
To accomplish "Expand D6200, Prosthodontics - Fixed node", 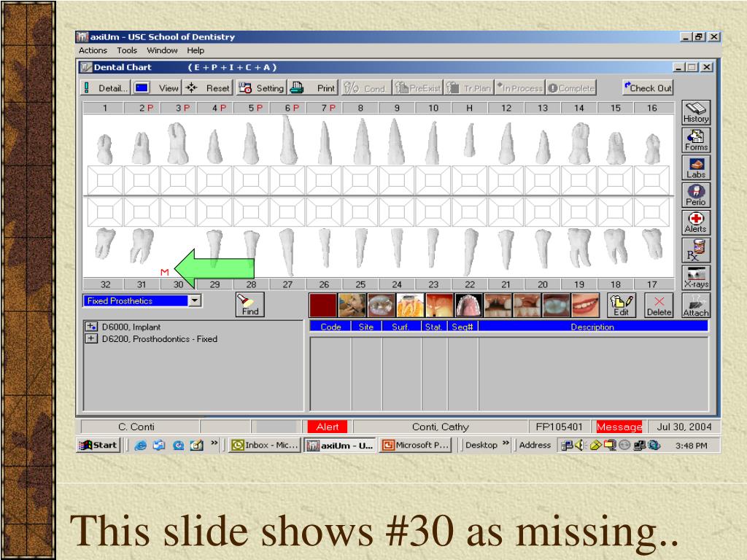I will tap(91, 338).
